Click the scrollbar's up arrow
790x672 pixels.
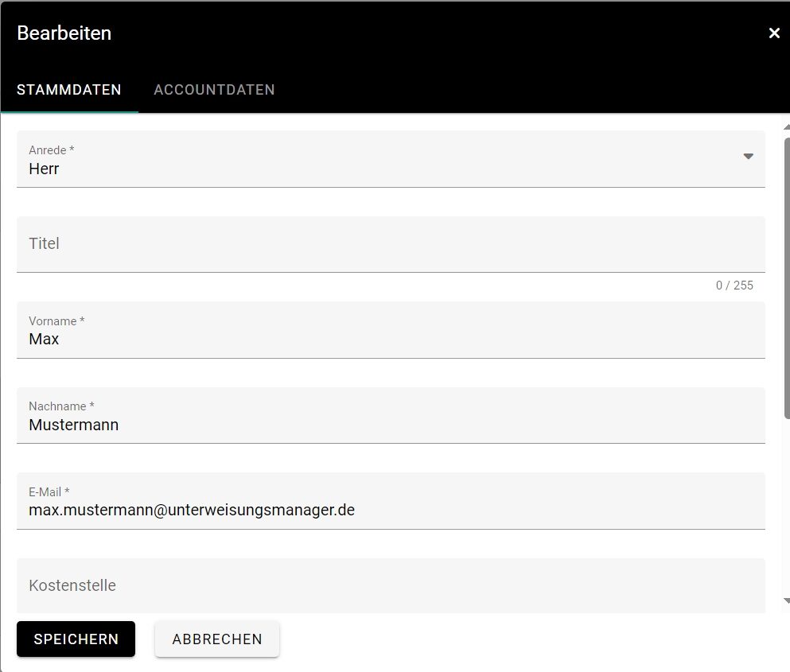coord(786,127)
